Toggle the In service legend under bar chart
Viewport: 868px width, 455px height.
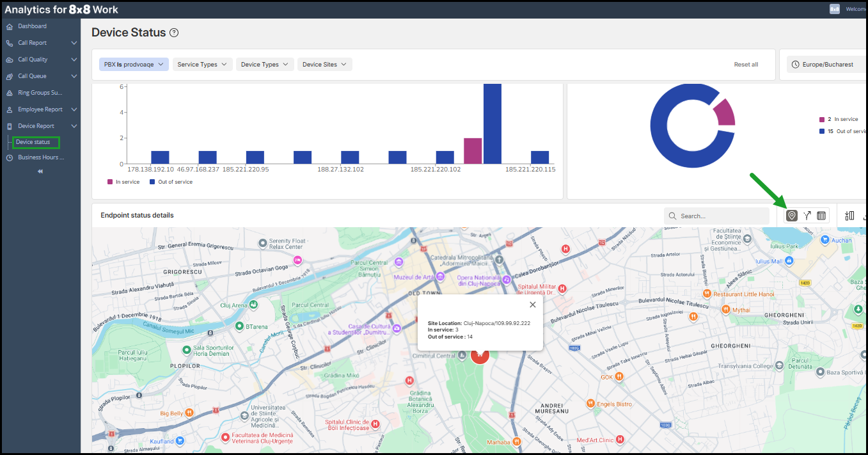pyautogui.click(x=123, y=182)
